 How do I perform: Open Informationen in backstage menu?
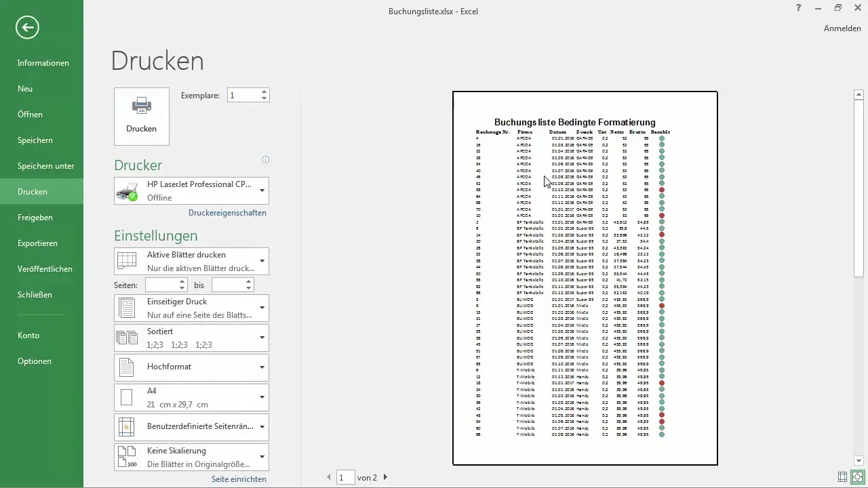41,63
